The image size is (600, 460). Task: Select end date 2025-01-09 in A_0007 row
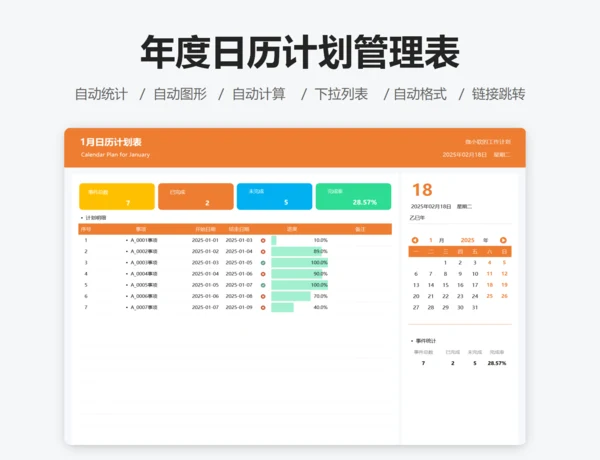239,307
